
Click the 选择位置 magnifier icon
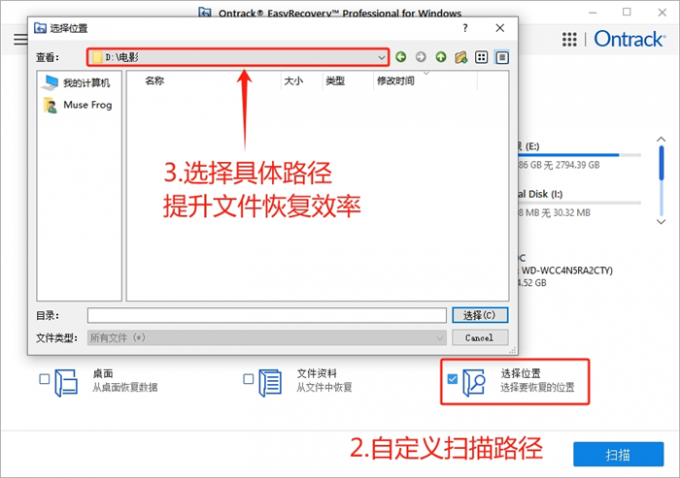pos(474,383)
